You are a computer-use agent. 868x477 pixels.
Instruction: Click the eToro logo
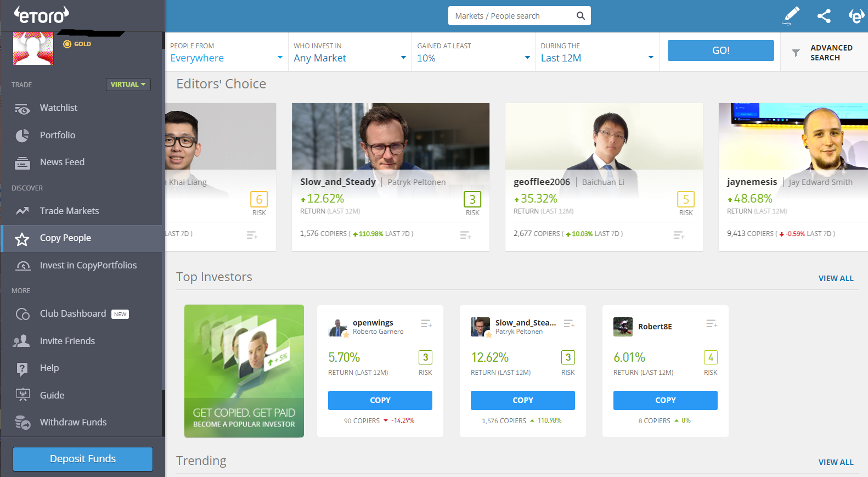pos(41,15)
